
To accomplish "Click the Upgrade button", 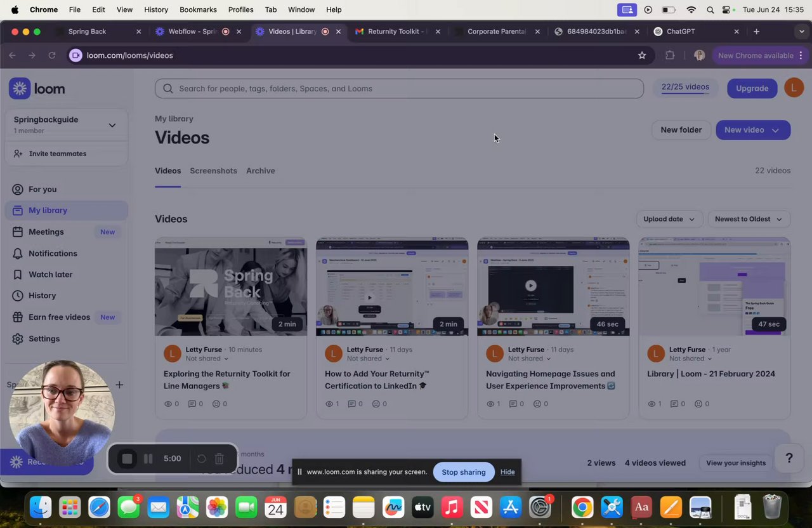I will click(x=752, y=88).
